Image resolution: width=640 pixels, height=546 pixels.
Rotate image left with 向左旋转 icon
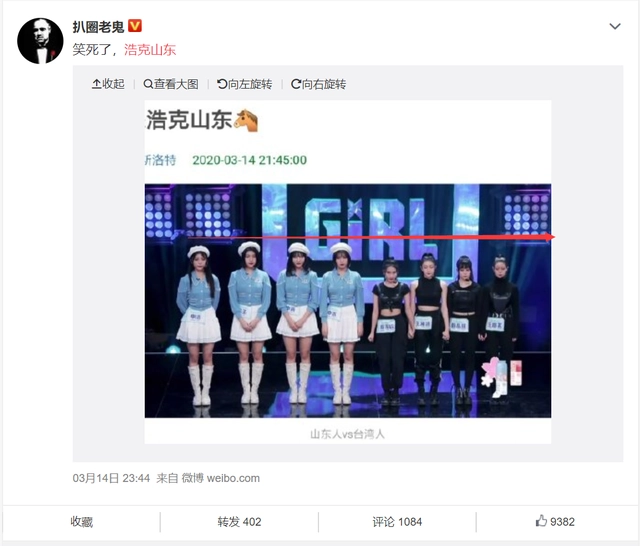[222, 84]
